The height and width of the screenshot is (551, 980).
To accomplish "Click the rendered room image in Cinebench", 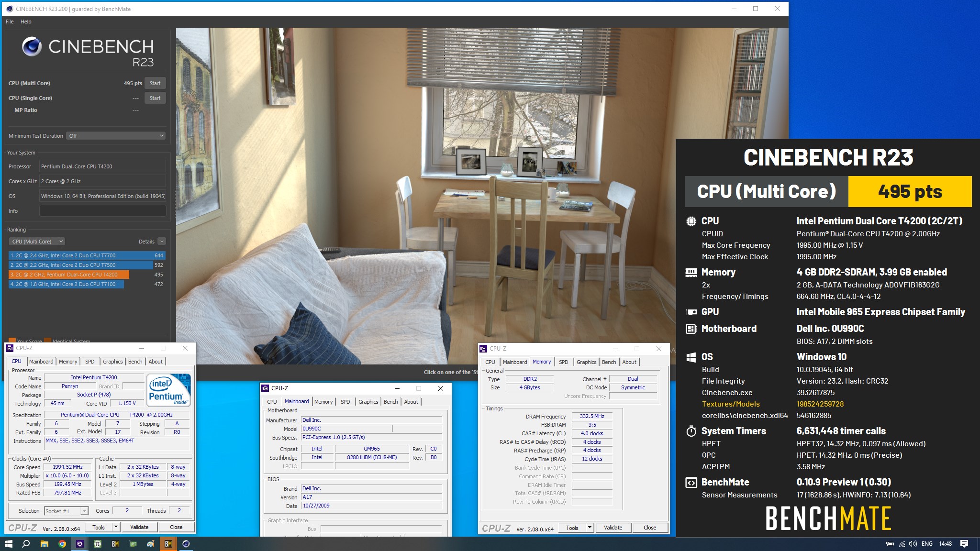I will pyautogui.click(x=482, y=196).
